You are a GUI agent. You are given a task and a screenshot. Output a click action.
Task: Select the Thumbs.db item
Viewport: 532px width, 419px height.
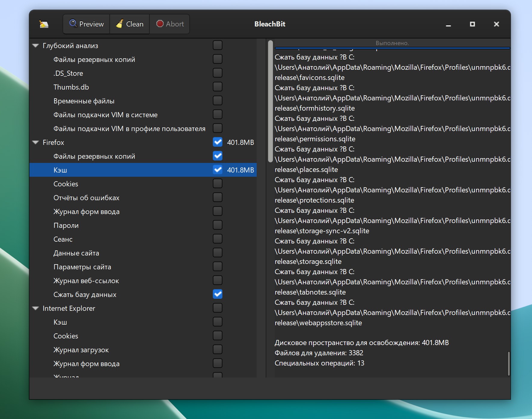click(71, 87)
